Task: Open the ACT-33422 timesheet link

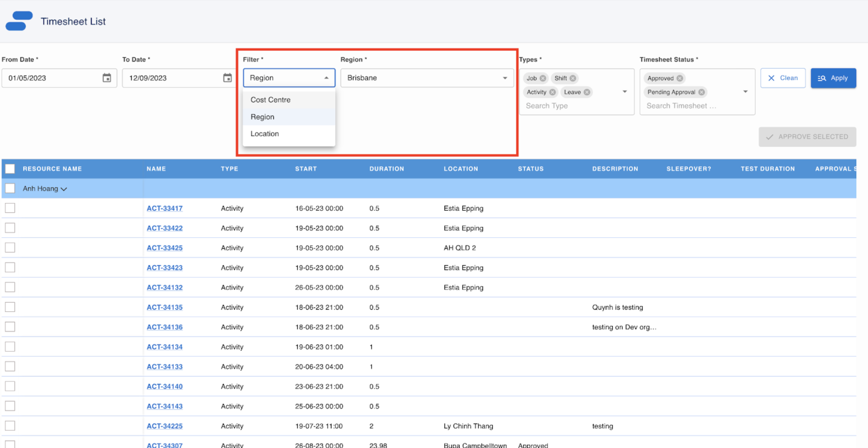Action: (165, 228)
